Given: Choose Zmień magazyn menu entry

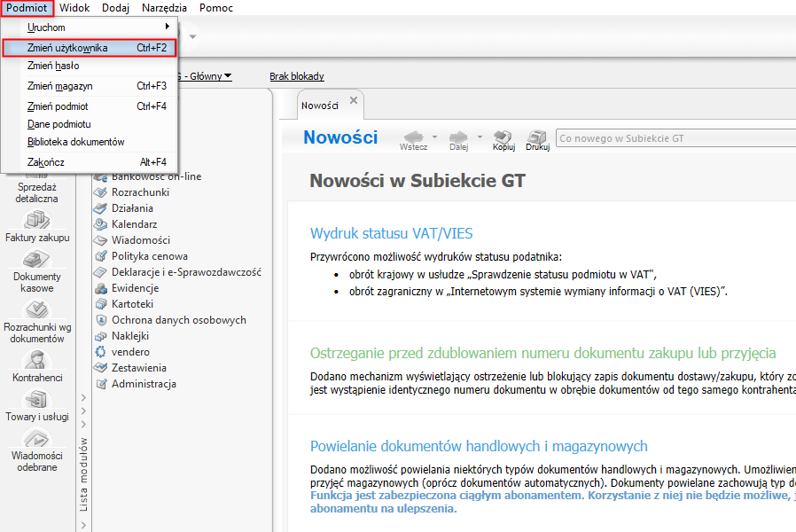Looking at the screenshot, I should click(90, 86).
